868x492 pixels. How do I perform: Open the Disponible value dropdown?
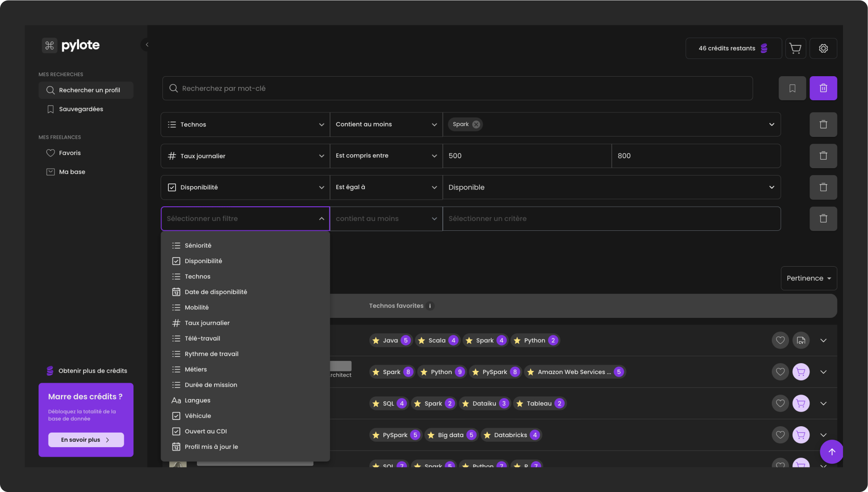[x=612, y=187]
